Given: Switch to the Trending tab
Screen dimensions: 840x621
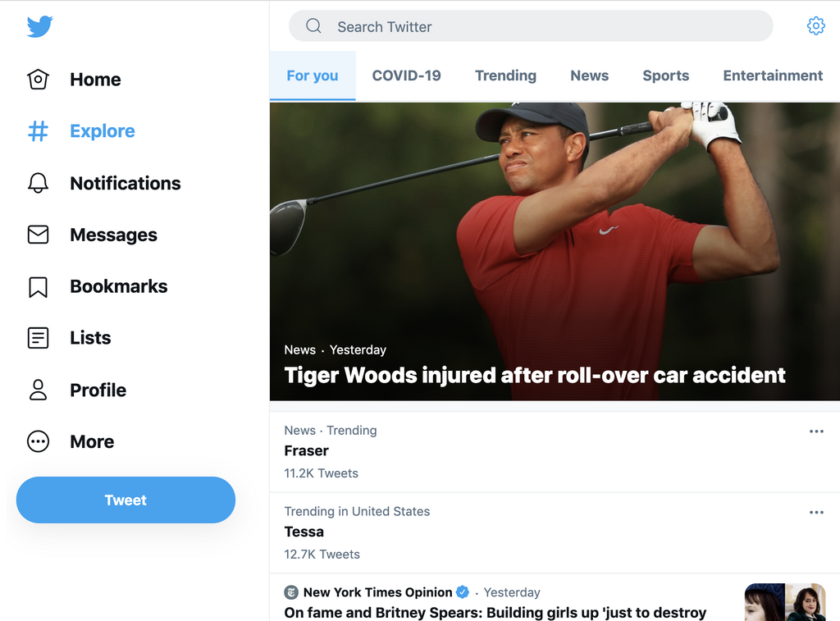Looking at the screenshot, I should pyautogui.click(x=505, y=75).
